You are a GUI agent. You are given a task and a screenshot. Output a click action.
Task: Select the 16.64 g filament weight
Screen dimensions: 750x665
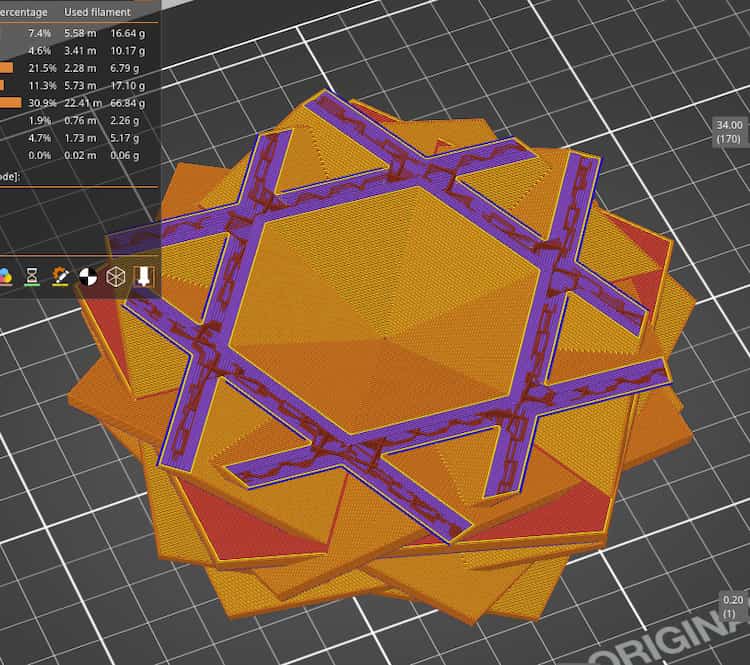pyautogui.click(x=128, y=33)
